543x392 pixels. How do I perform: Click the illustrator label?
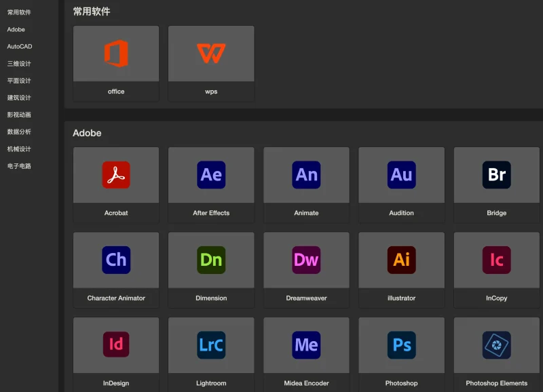401,298
